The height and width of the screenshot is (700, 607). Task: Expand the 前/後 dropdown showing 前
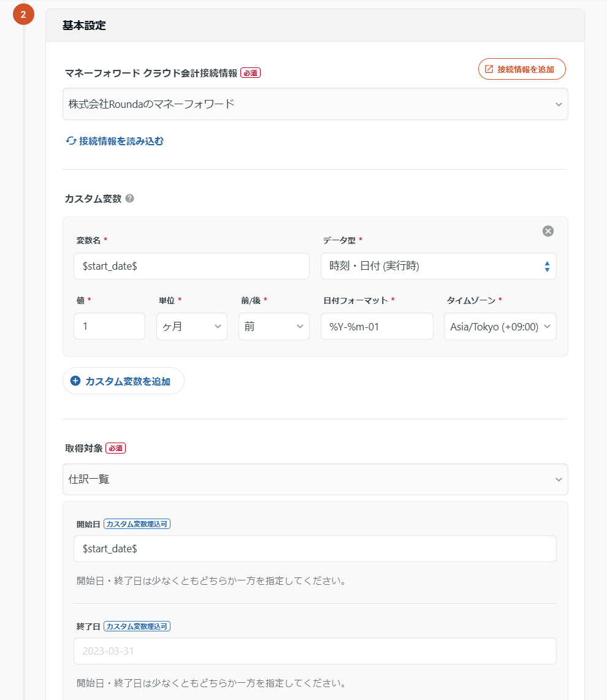point(273,327)
